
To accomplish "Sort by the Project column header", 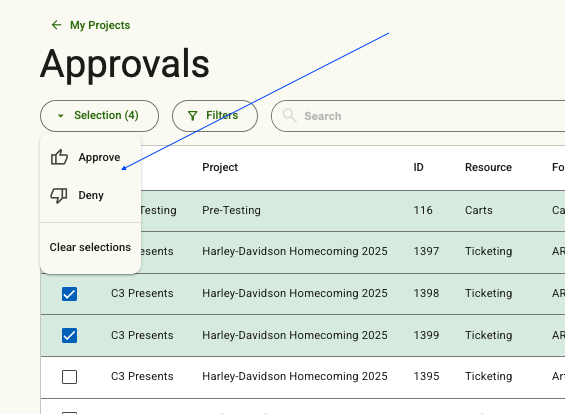I will pyautogui.click(x=220, y=167).
